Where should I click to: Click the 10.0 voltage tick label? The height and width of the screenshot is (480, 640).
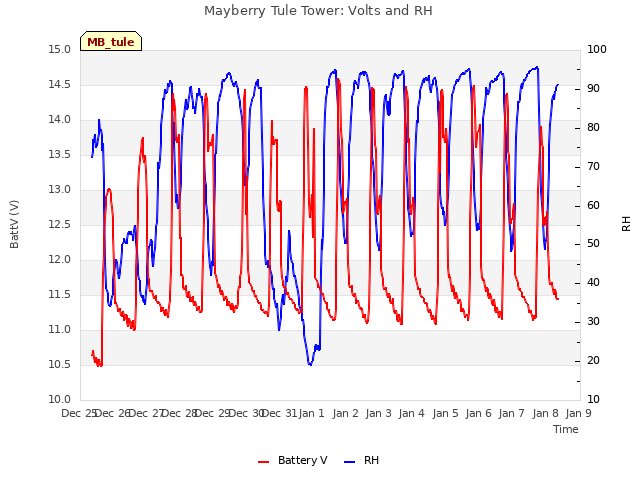click(60, 400)
